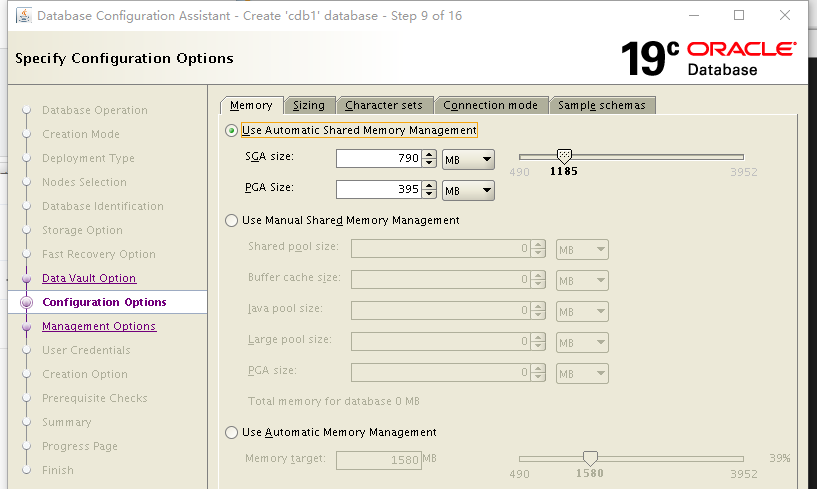817x489 pixels.
Task: Click PGA size spinner down arrow
Action: (x=429, y=194)
